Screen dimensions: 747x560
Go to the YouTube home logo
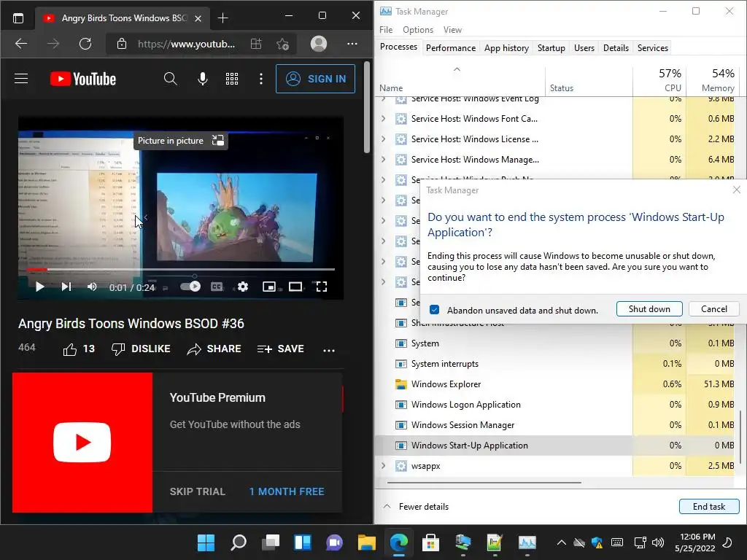click(83, 79)
